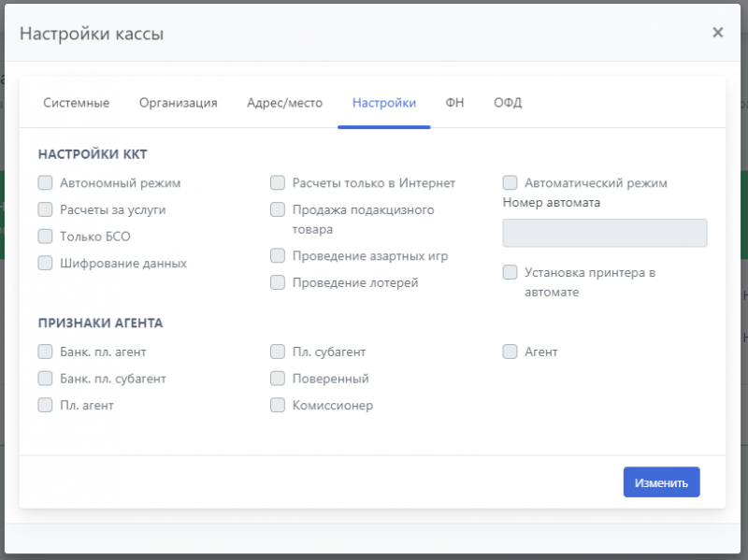Viewport: 748px width, 560px height.
Task: Close the Настройки кассы dialog
Action: click(717, 33)
